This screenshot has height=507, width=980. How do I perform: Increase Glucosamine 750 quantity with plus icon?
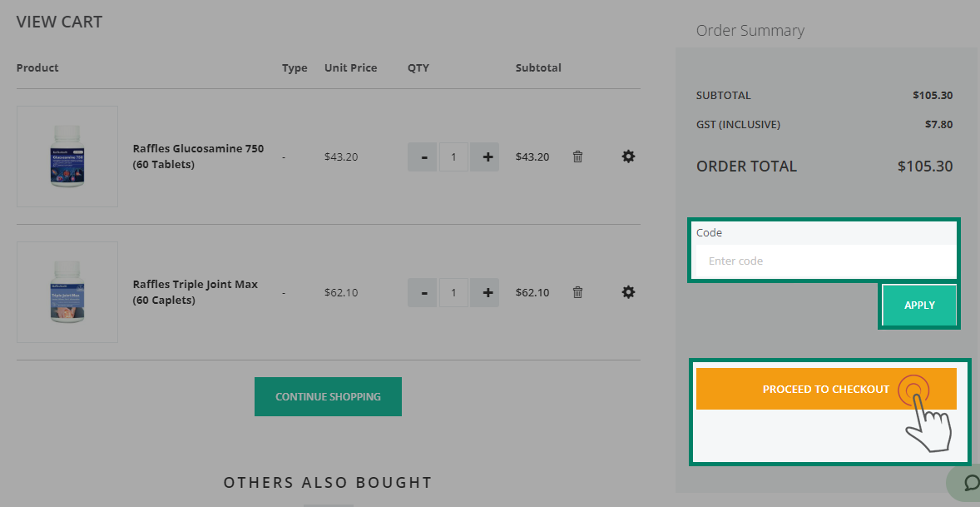[484, 157]
